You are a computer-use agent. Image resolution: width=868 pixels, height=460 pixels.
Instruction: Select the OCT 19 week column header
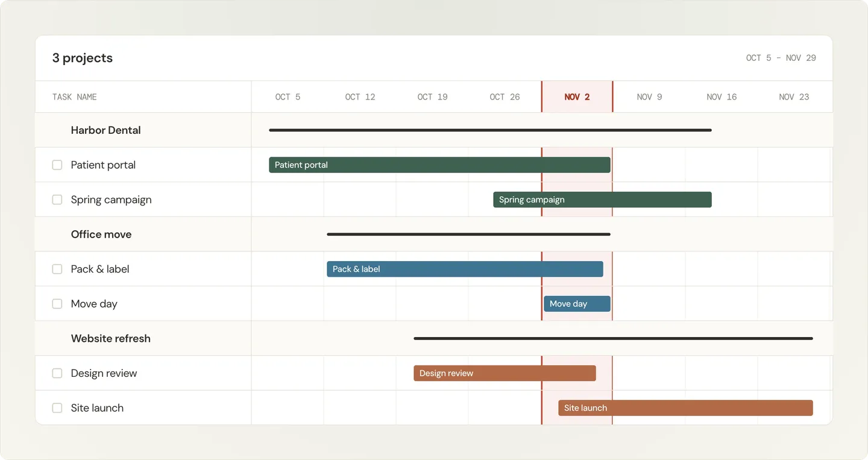(x=432, y=97)
